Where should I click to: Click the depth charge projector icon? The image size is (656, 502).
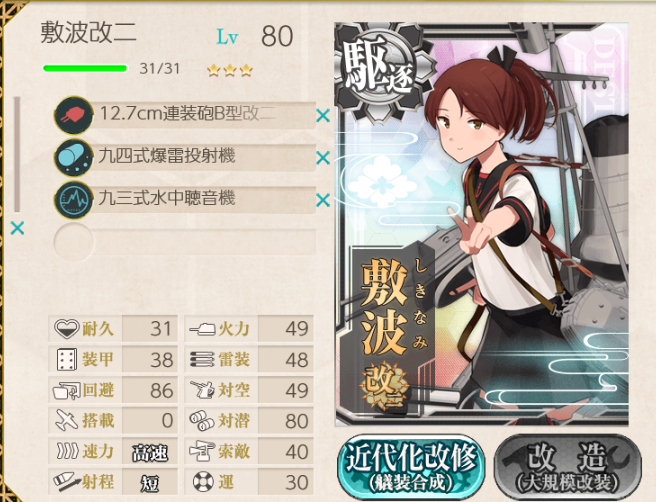[73, 158]
